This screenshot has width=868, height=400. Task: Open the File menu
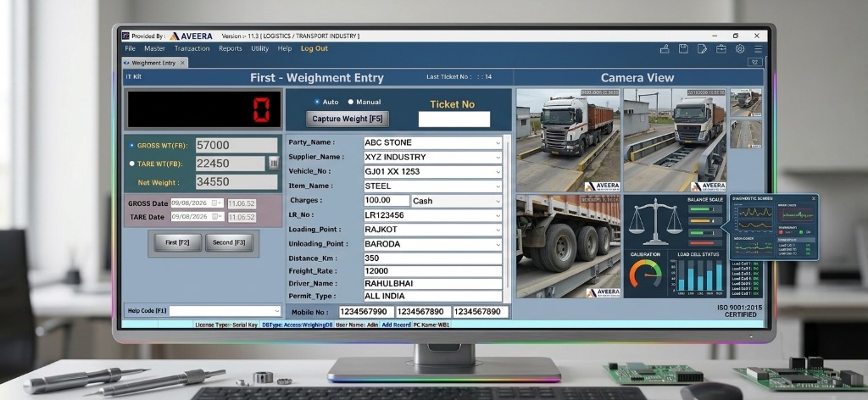(x=130, y=48)
